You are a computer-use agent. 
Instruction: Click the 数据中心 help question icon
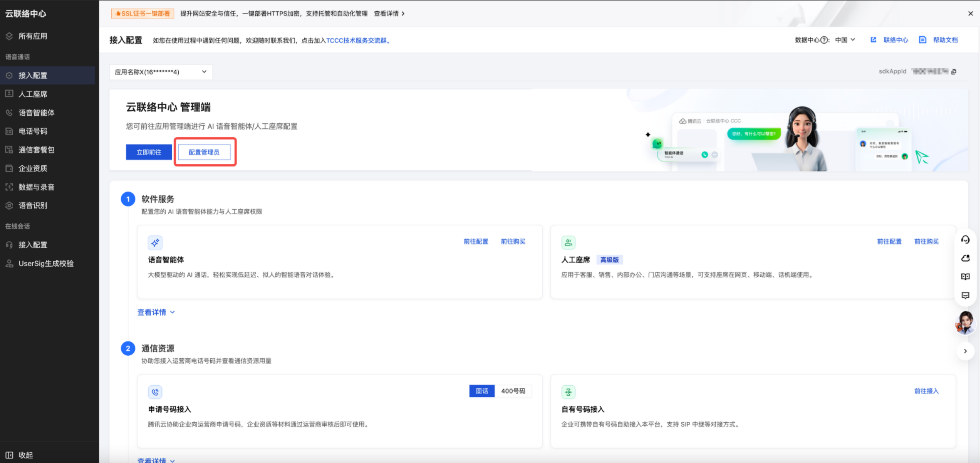pos(824,40)
